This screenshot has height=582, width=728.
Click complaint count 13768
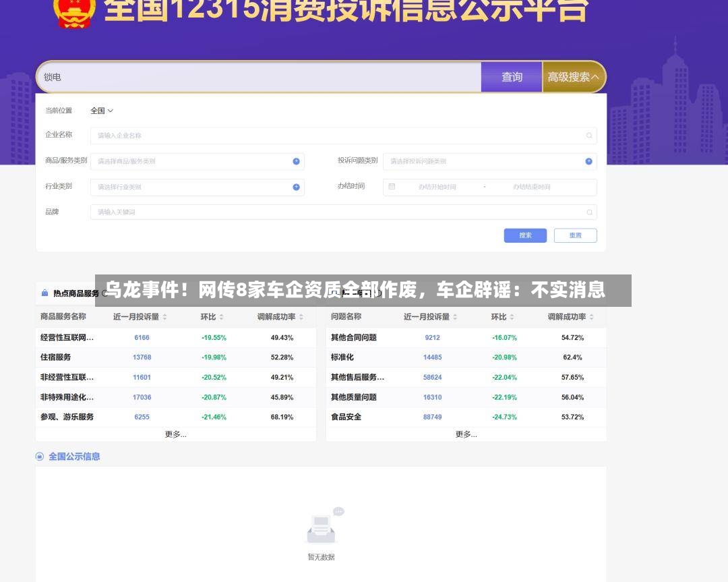point(142,357)
